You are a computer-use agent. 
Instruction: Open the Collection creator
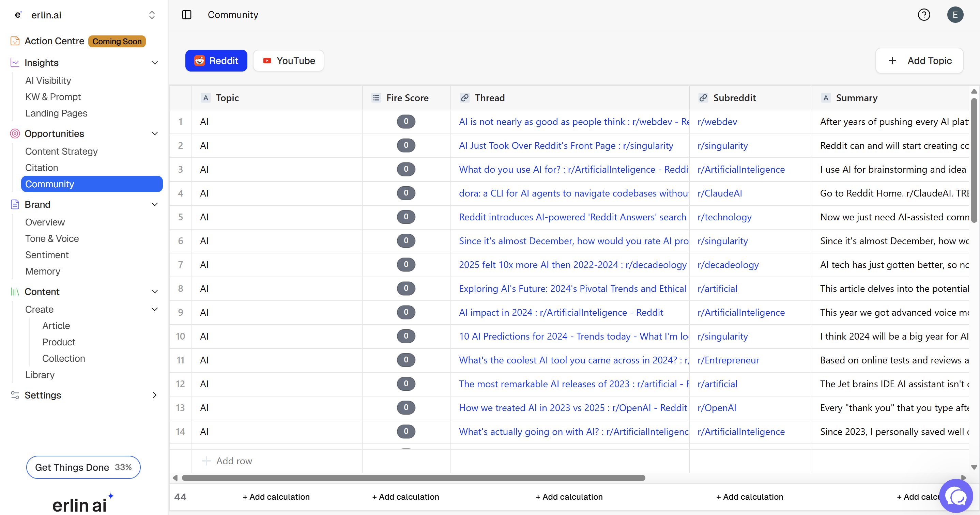click(64, 359)
